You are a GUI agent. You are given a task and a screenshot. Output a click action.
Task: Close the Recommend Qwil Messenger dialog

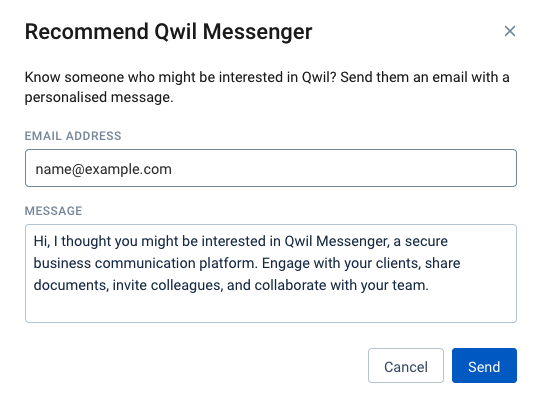510,31
